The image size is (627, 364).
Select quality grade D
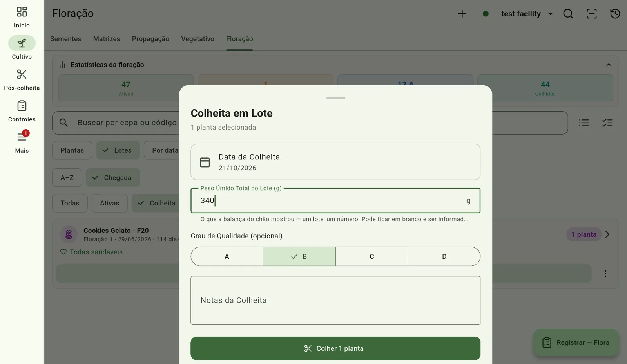click(444, 256)
